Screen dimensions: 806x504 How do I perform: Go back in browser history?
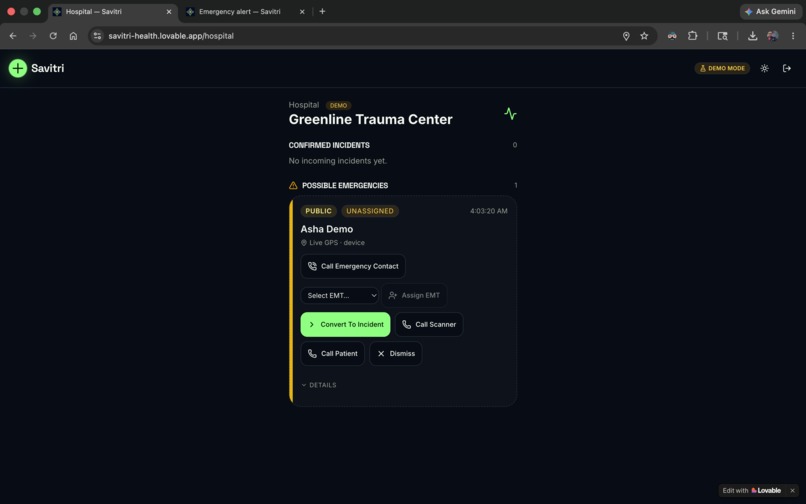(13, 36)
